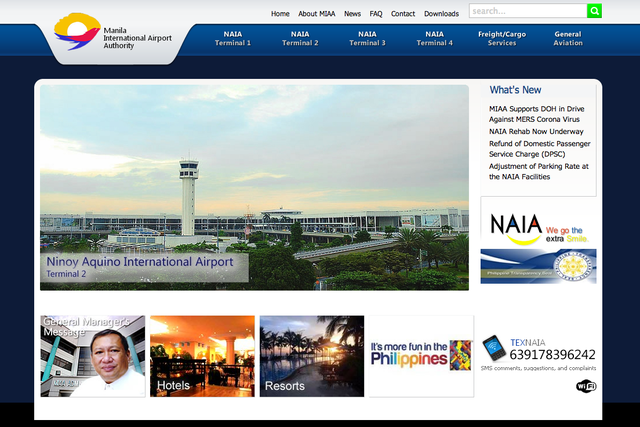Open the General Manager's Message thumbnail

93,356
